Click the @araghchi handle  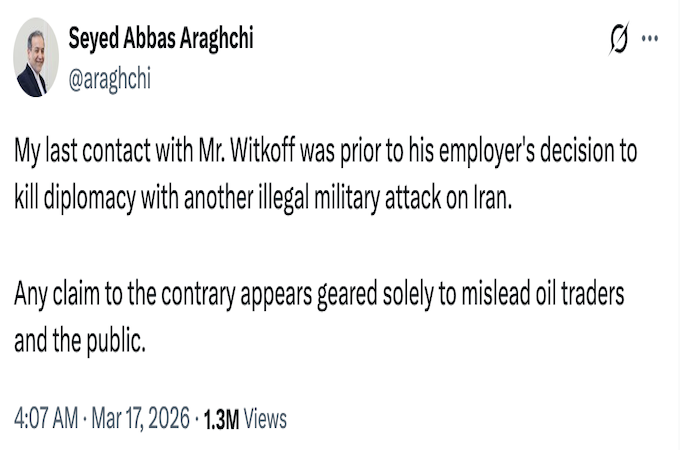pos(110,80)
